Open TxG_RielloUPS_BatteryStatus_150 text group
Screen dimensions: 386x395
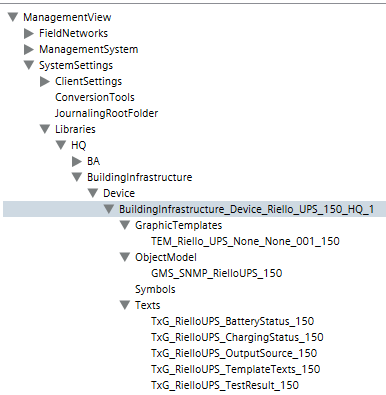232,321
